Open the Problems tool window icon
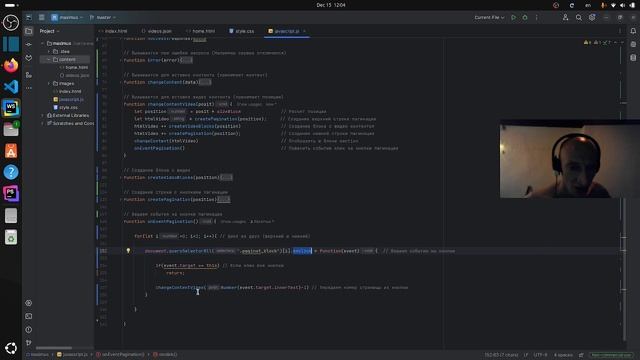This screenshot has width=640, height=360. [29, 329]
